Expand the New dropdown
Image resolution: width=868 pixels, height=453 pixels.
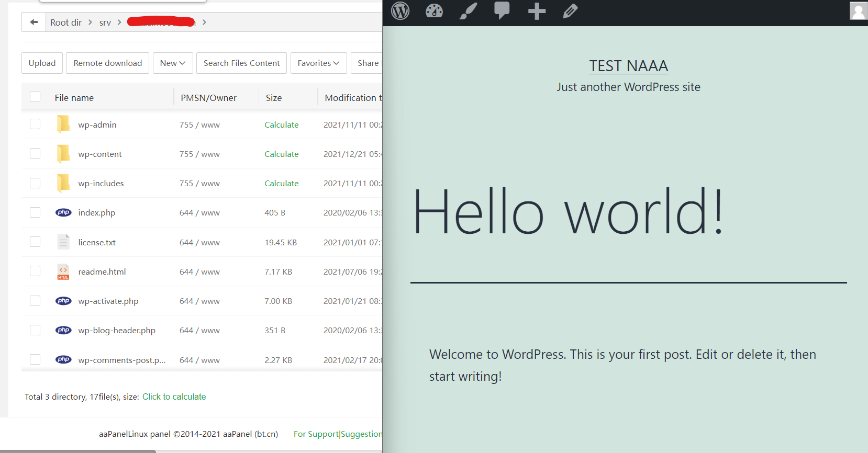(173, 63)
